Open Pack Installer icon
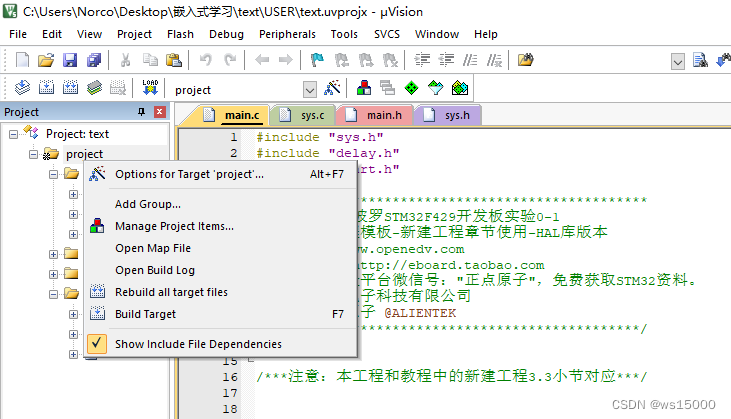Viewport: 731px width, 419px height. (x=460, y=87)
